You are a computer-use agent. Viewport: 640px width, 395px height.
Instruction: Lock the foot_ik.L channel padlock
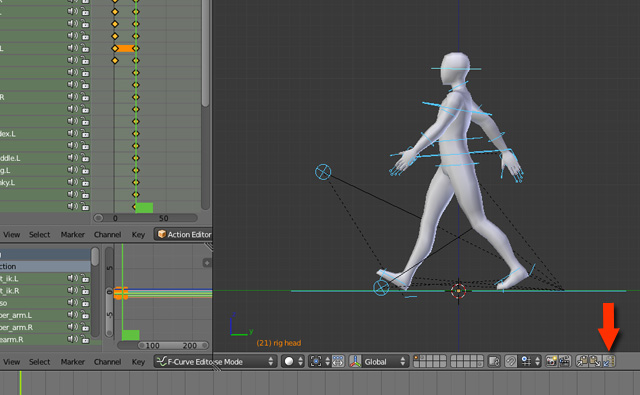(85, 278)
